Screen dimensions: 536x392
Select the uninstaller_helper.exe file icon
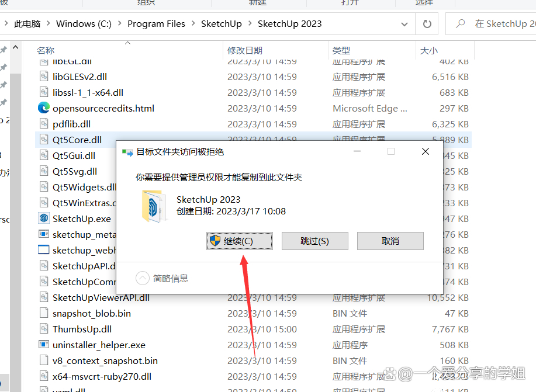pos(44,345)
